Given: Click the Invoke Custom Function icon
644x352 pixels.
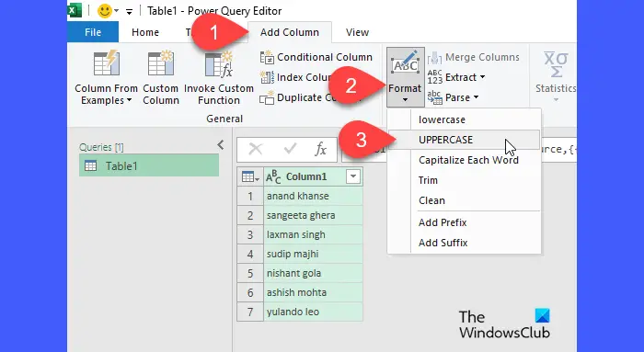Looking at the screenshot, I should click(x=219, y=63).
